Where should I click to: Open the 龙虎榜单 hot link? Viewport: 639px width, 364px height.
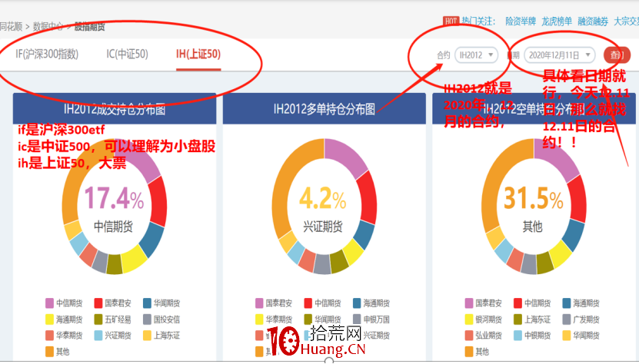click(x=557, y=22)
